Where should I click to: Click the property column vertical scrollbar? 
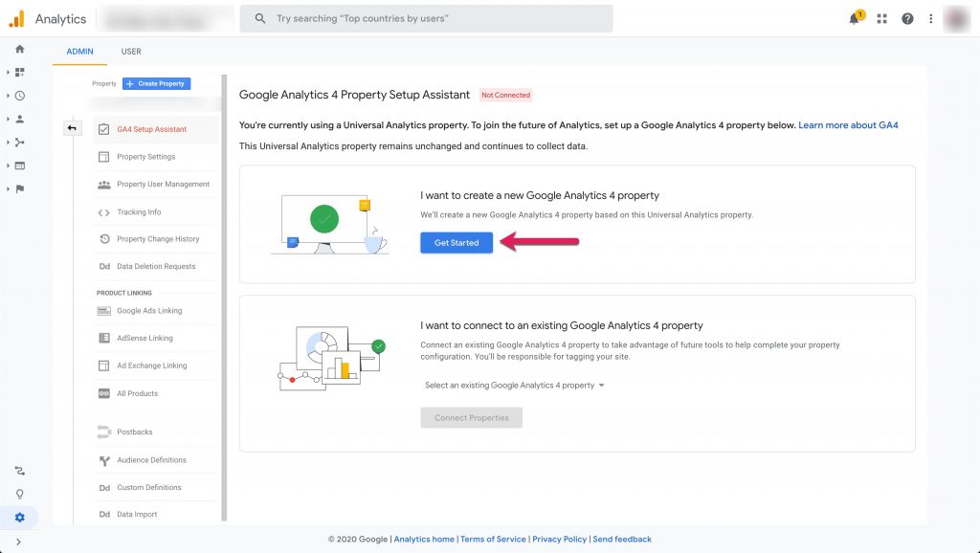pyautogui.click(x=224, y=299)
